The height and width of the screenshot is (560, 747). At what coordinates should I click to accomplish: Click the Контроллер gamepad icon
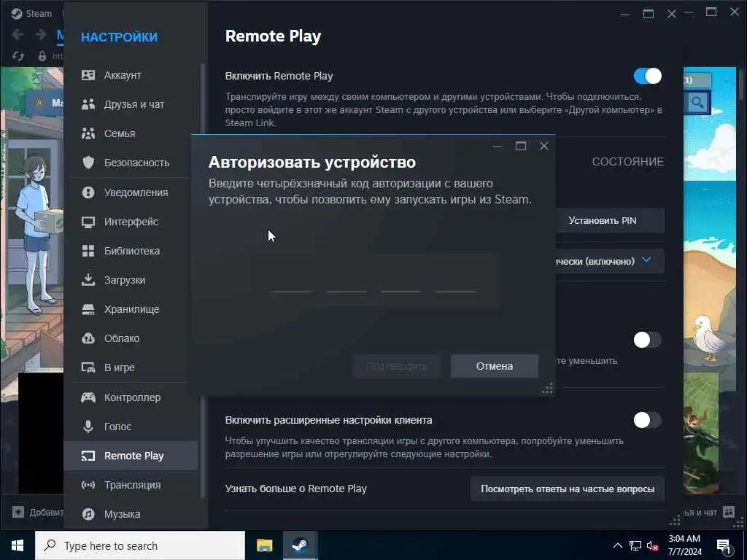click(88, 397)
